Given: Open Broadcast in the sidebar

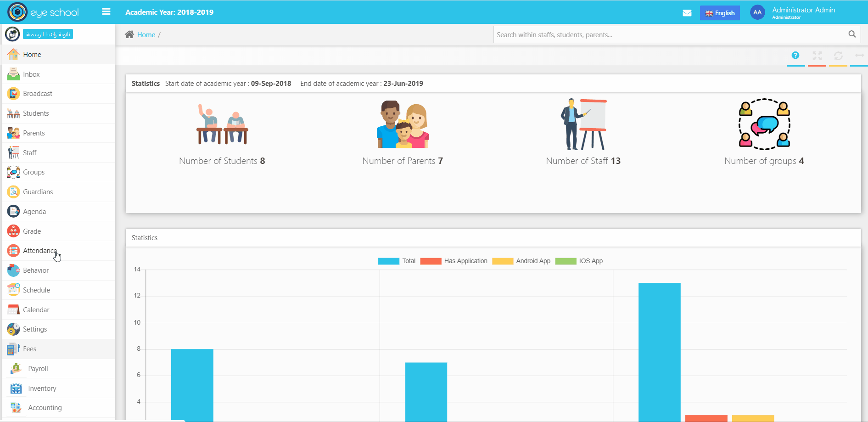Looking at the screenshot, I should 59,94.
